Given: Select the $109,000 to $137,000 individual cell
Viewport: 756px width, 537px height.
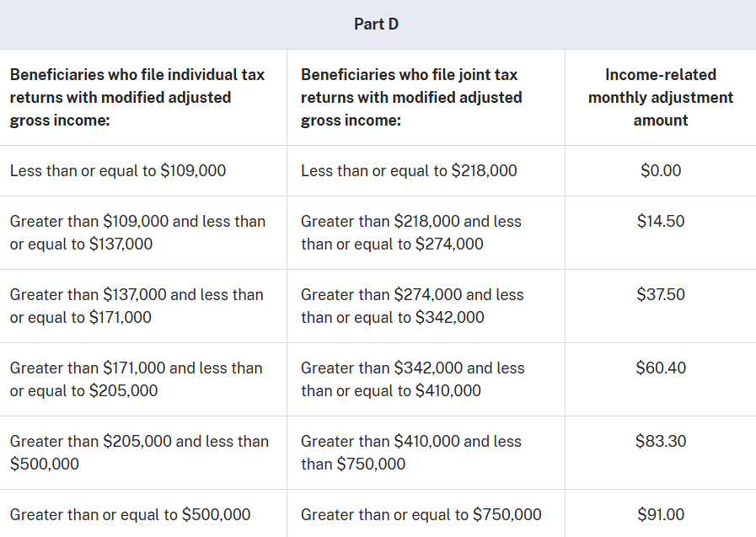Looking at the screenshot, I should point(137,233).
